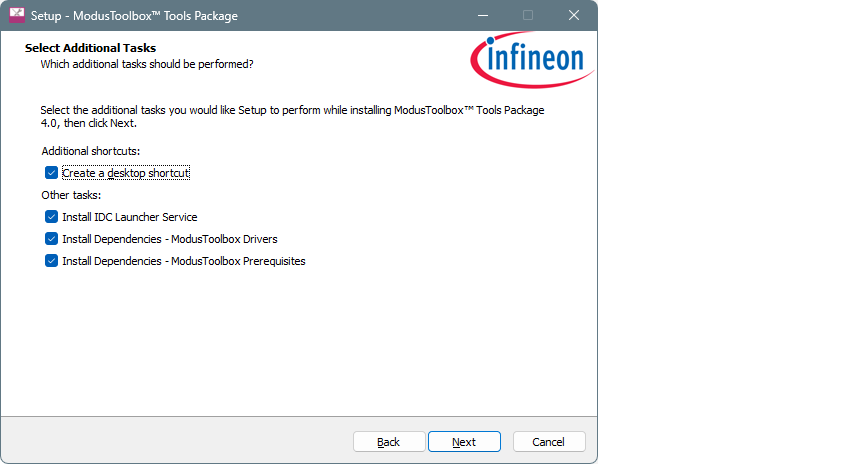The width and height of the screenshot is (850, 464).
Task: Go back with the Back button
Action: tap(389, 442)
